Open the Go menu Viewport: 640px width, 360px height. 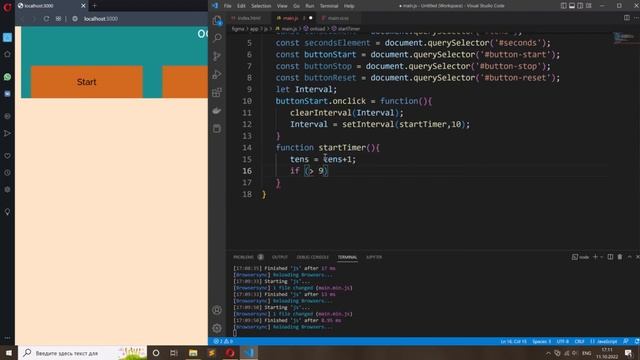(x=296, y=6)
